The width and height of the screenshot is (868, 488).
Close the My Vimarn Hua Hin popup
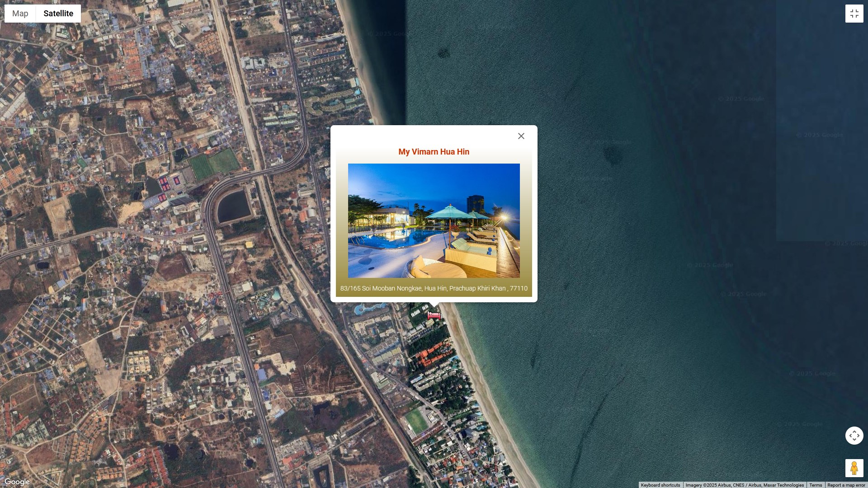(521, 136)
